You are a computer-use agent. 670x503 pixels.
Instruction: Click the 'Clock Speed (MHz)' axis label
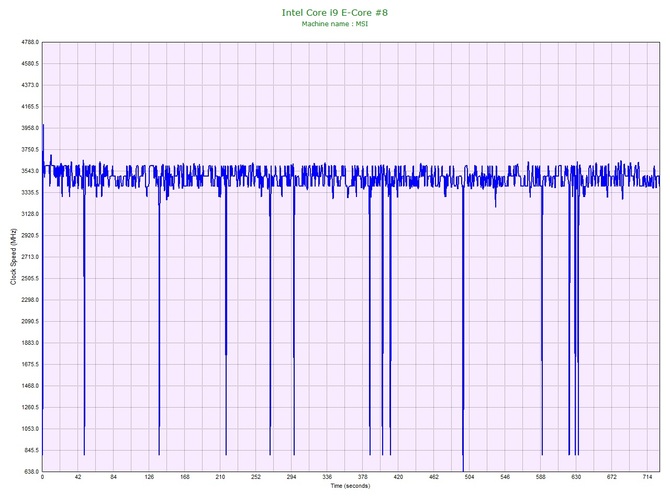click(13, 256)
